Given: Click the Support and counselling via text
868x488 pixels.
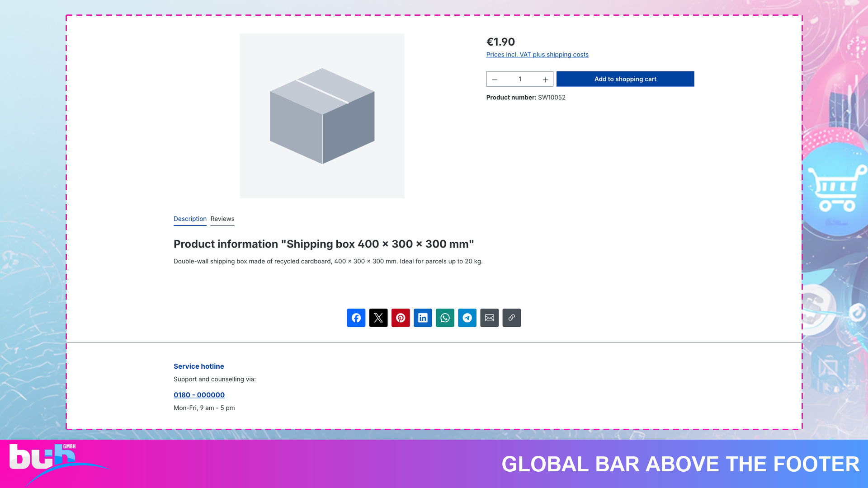Looking at the screenshot, I should pos(214,380).
